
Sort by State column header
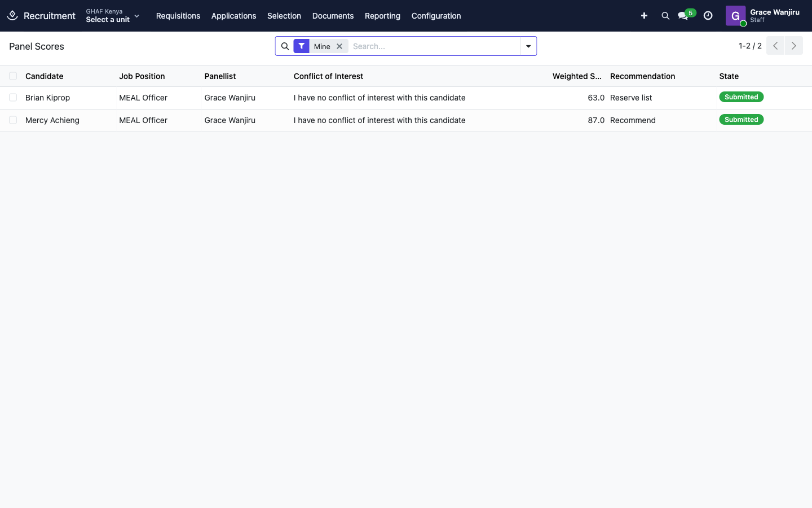pyautogui.click(x=729, y=76)
